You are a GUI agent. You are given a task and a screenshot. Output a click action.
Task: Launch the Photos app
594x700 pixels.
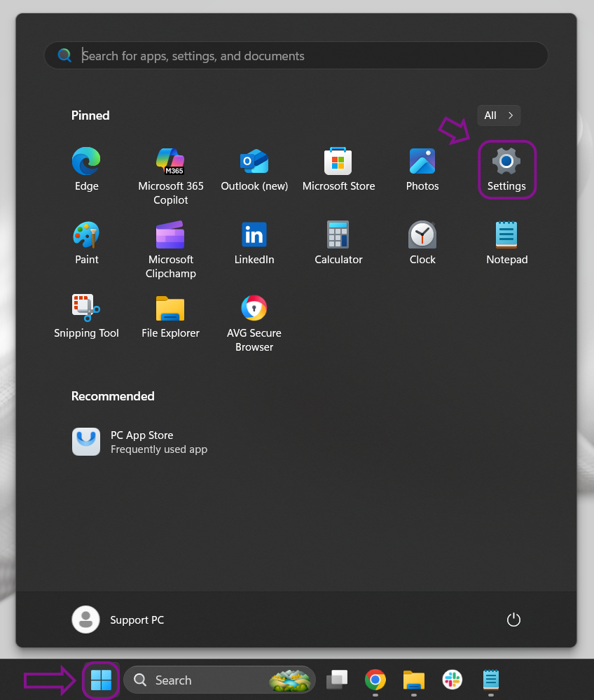pyautogui.click(x=422, y=169)
